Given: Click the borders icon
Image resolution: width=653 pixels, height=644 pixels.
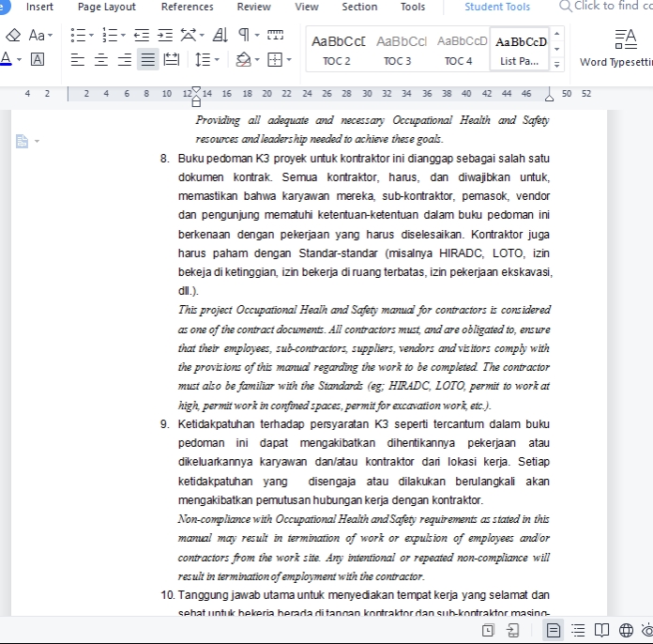Looking at the screenshot, I should click(275, 59).
